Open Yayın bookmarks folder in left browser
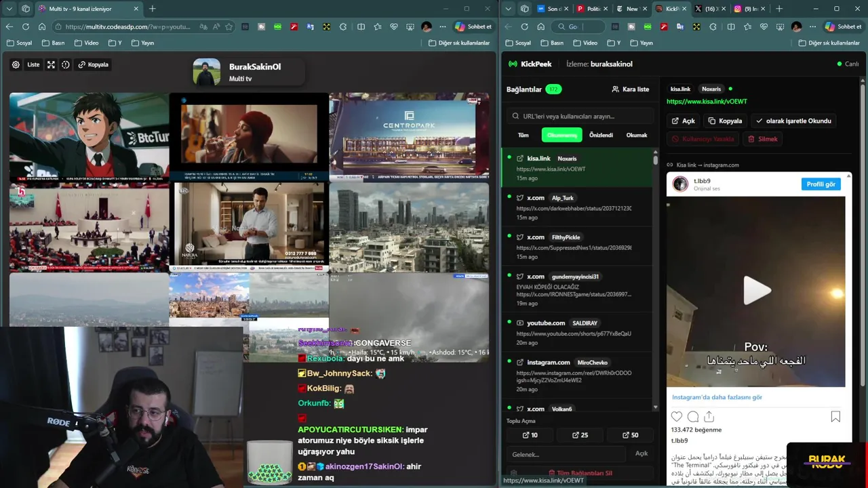The width and height of the screenshot is (868, 488). tap(142, 43)
